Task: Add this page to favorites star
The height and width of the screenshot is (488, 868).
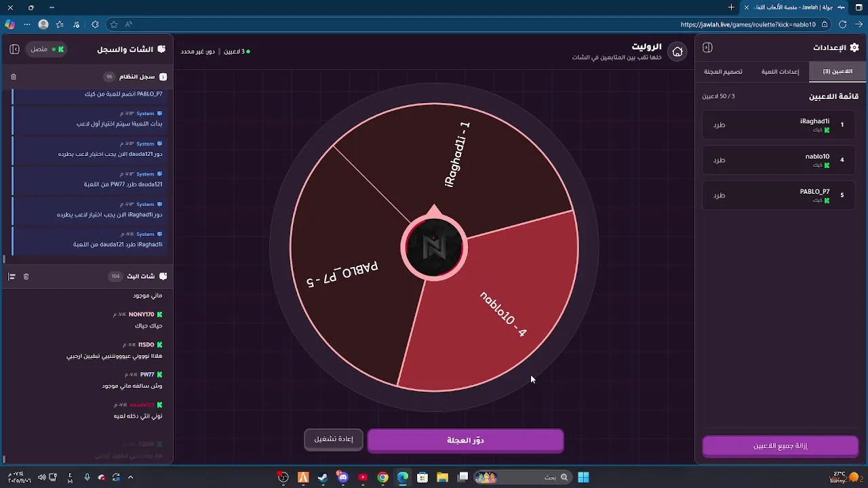Action: (x=113, y=24)
